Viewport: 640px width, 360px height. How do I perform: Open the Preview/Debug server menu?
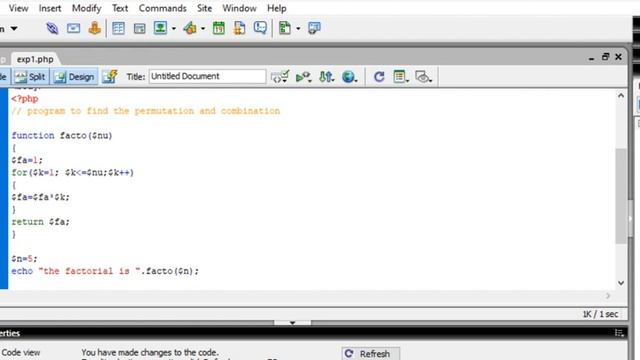(304, 77)
